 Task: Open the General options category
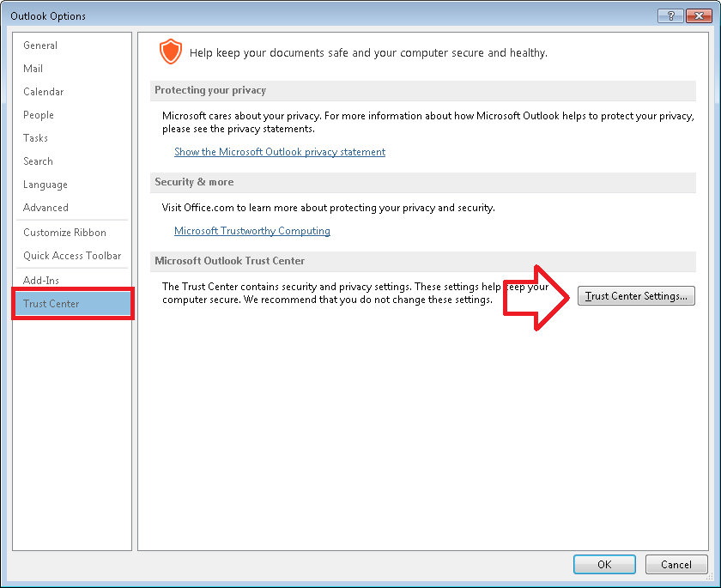[72, 45]
